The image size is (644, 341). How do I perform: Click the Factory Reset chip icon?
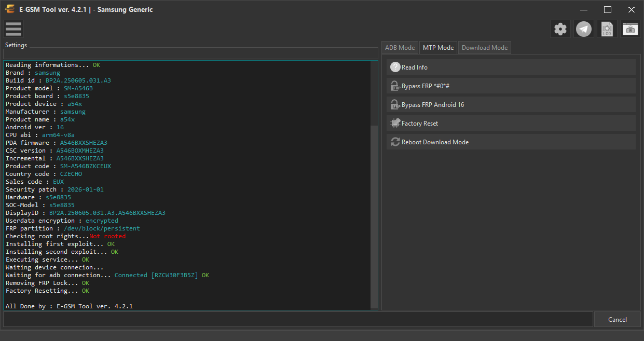coord(395,123)
